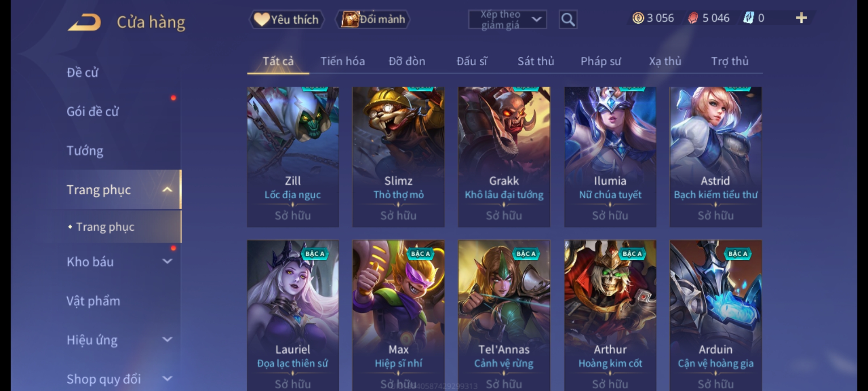
Task: Open the Xếp theo giảm giá dropdown
Action: tap(507, 20)
